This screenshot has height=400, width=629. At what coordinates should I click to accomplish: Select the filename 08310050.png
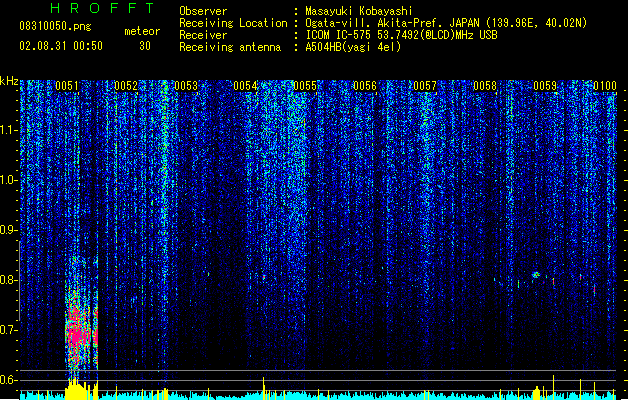[x=55, y=26]
